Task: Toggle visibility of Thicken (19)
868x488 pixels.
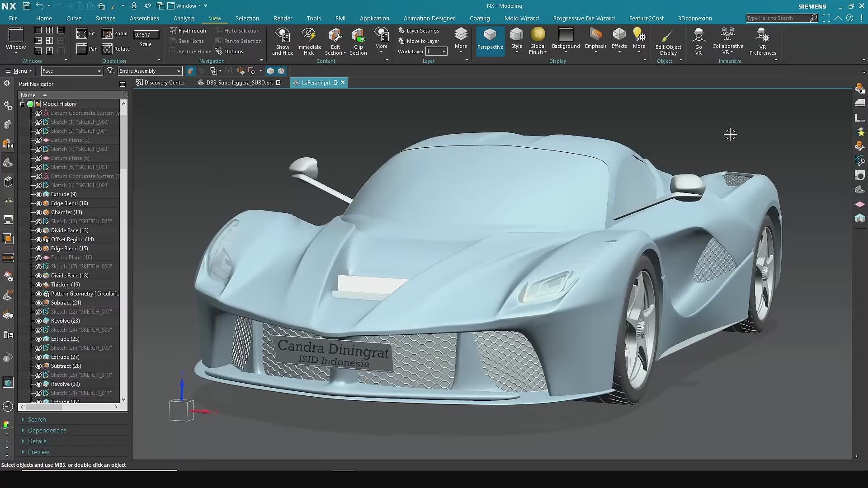Action: pyautogui.click(x=38, y=285)
